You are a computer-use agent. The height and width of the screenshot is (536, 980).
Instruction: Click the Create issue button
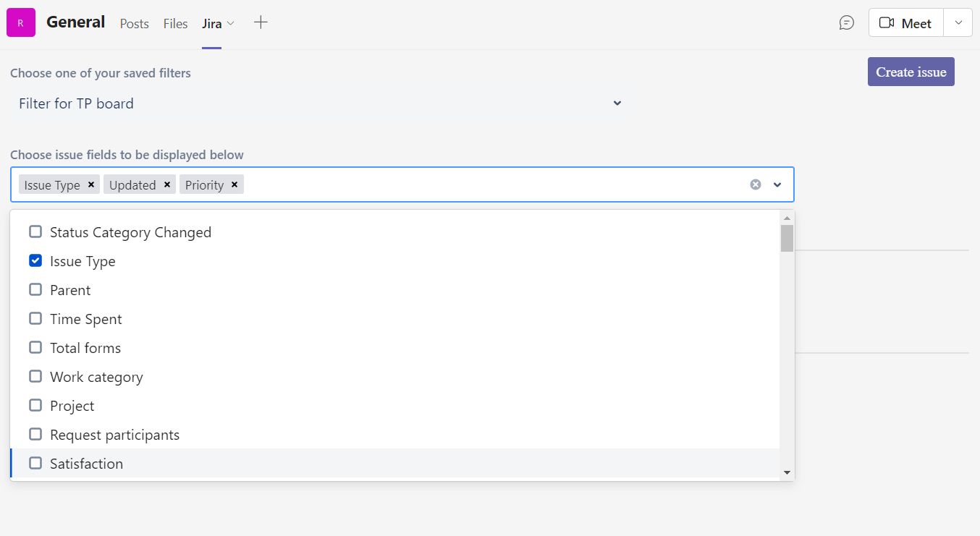pos(911,72)
